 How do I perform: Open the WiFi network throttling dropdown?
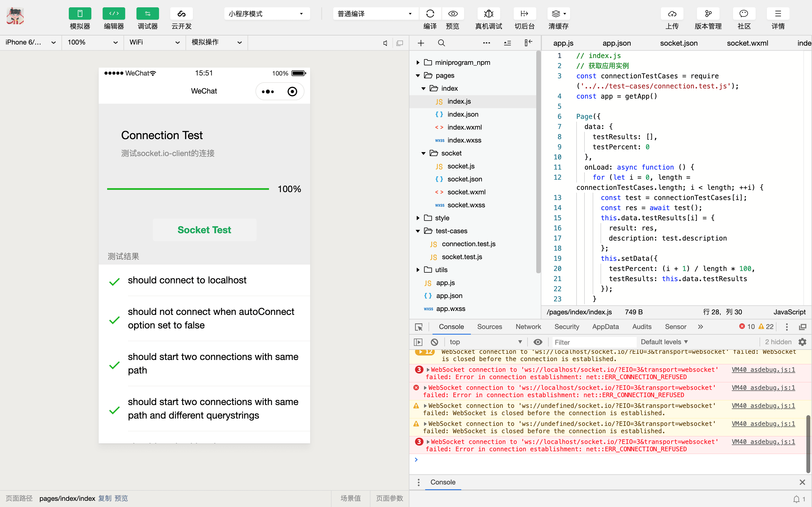pos(154,42)
